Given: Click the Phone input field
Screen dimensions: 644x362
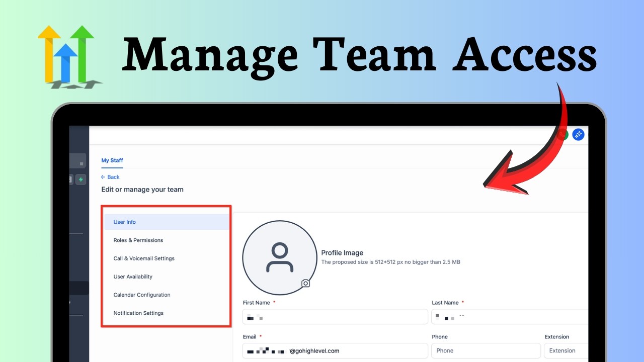Looking at the screenshot, I should coord(486,351).
